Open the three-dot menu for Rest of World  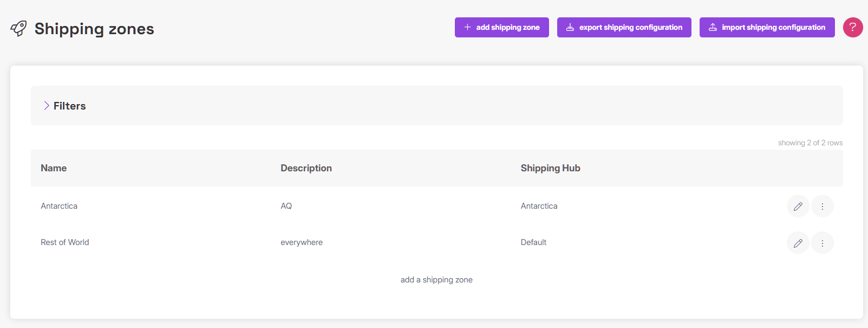point(822,243)
